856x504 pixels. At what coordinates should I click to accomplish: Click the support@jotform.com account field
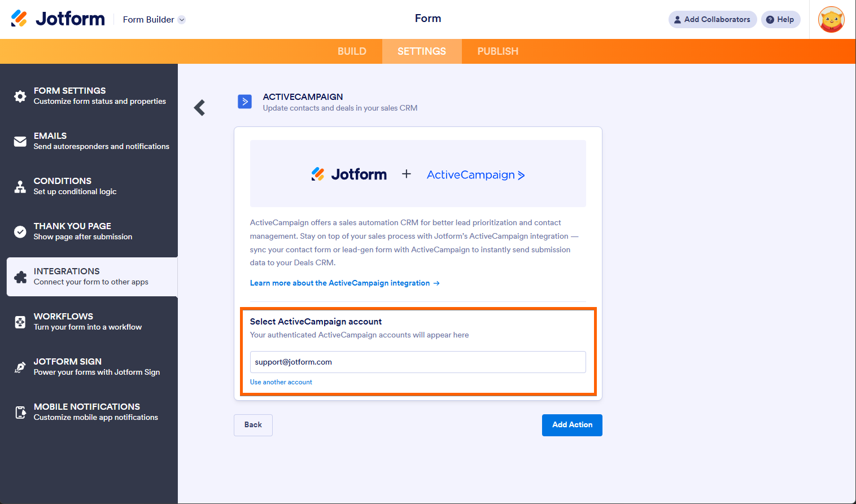tap(418, 362)
